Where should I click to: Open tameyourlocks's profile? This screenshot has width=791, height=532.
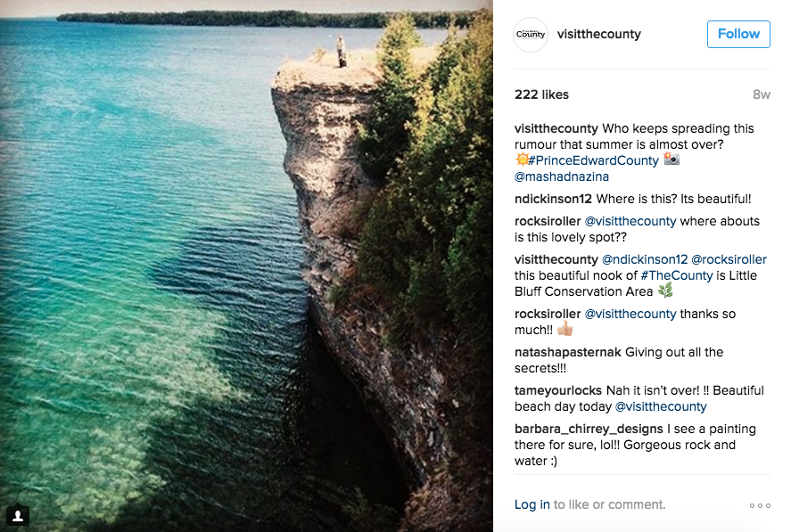pyautogui.click(x=558, y=390)
